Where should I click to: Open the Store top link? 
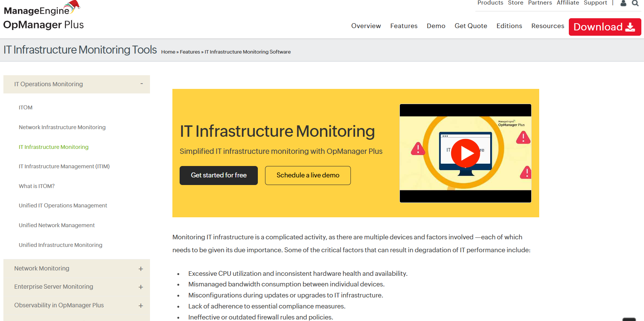pos(516,3)
